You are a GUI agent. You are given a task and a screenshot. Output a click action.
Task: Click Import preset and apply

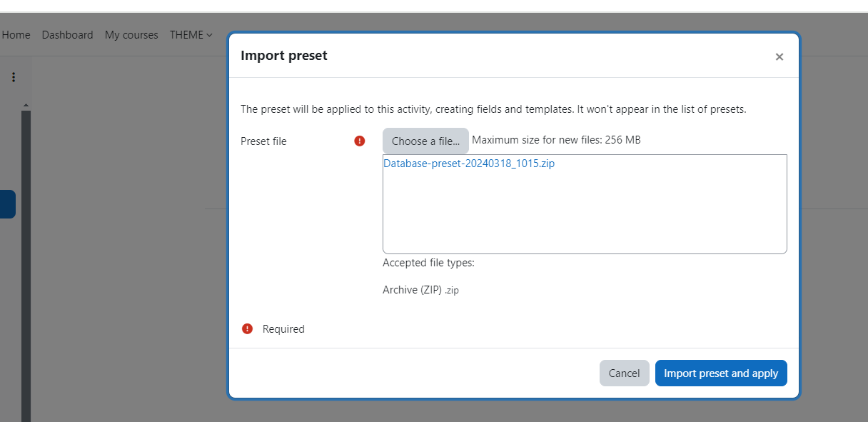pyautogui.click(x=721, y=373)
